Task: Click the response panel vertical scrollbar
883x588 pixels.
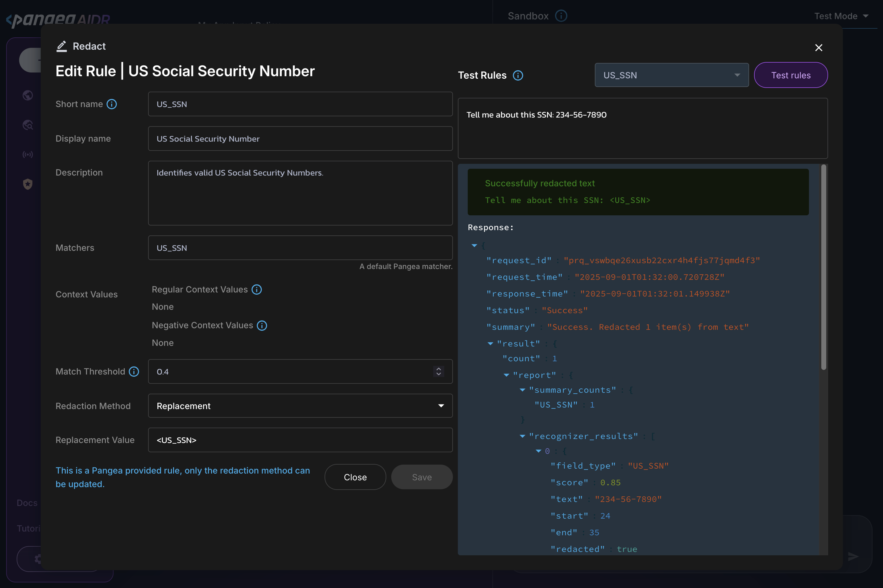Action: [x=824, y=267]
